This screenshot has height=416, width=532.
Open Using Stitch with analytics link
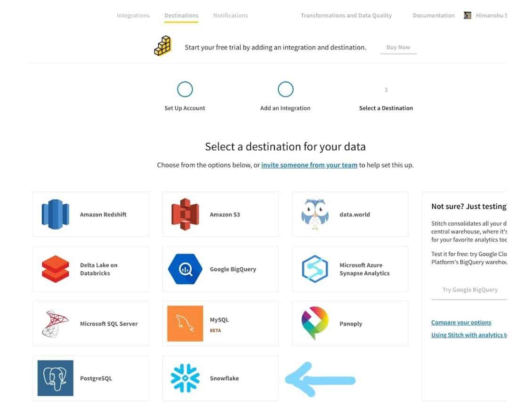pos(469,335)
